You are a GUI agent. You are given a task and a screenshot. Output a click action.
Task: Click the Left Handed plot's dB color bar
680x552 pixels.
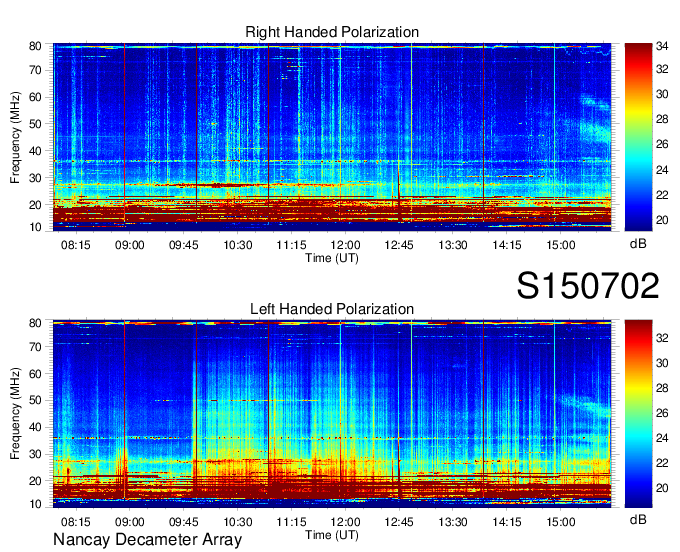(x=638, y=414)
